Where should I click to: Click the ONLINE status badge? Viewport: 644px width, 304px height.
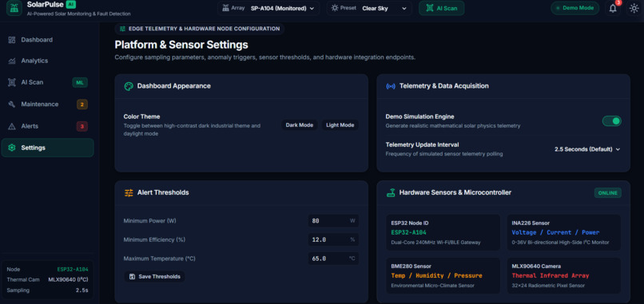click(608, 193)
